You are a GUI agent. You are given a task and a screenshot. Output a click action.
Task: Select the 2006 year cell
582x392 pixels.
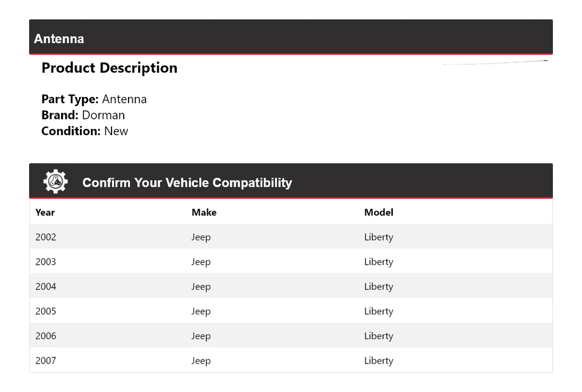45,336
